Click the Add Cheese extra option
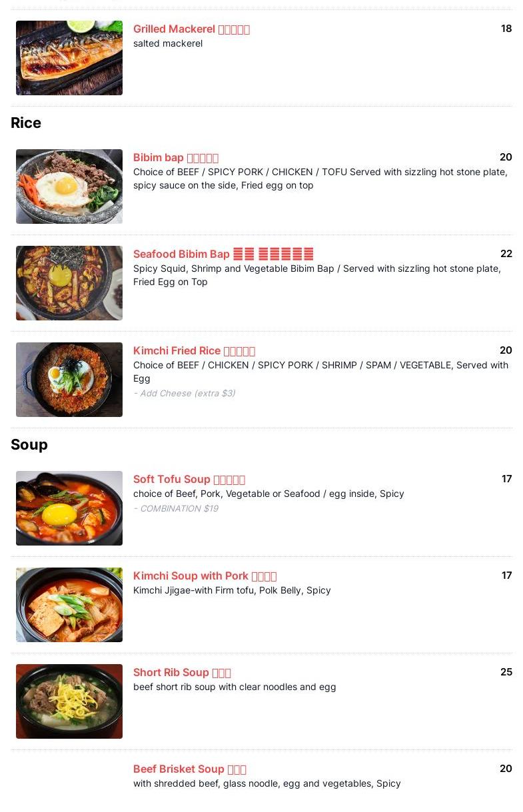Image resolution: width=523 pixels, height=812 pixels. 184,393
